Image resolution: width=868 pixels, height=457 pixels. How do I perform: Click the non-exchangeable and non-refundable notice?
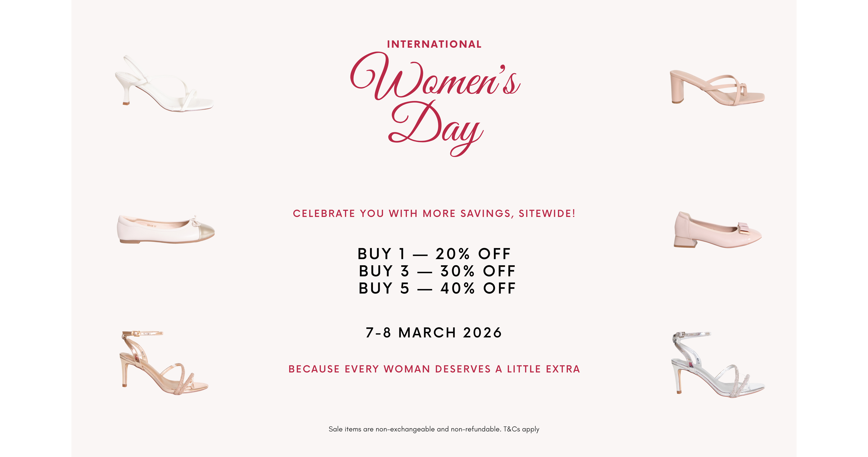coord(415,429)
